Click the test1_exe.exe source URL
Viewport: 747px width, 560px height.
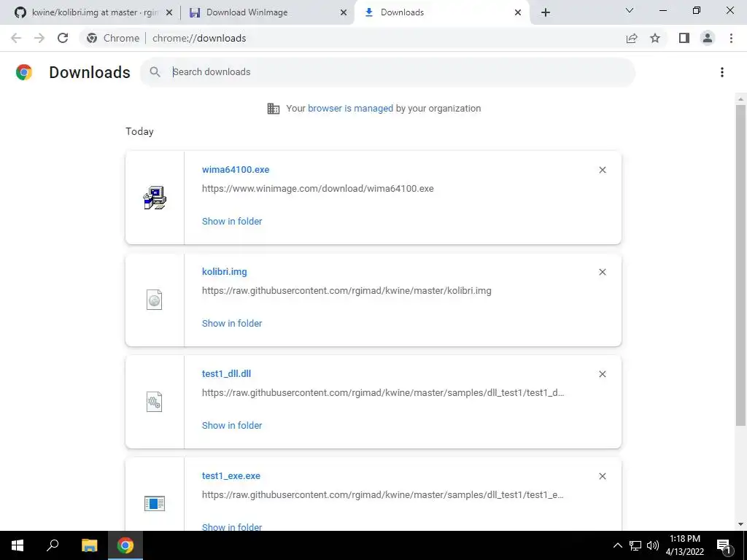click(x=383, y=495)
